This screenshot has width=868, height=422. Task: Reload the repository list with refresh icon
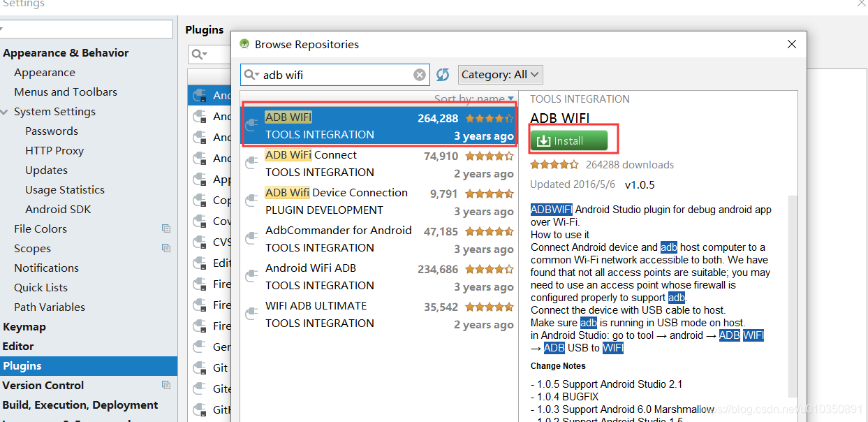(x=442, y=75)
